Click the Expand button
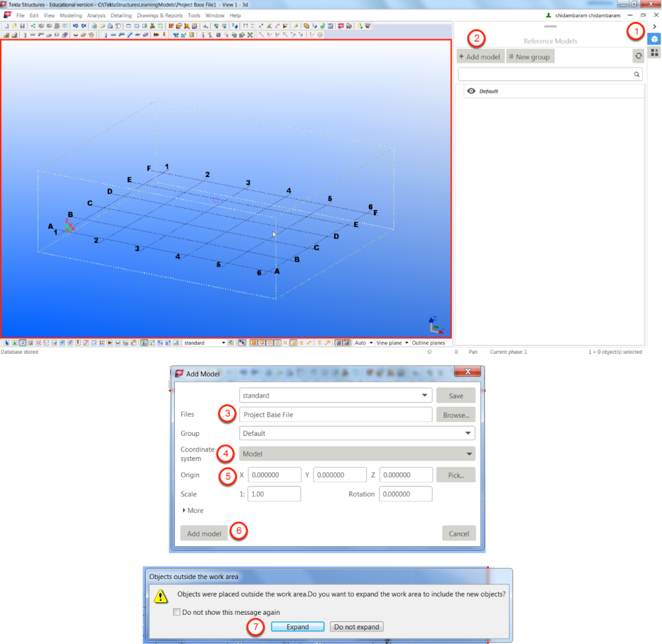This screenshot has height=644, width=662. point(298,627)
